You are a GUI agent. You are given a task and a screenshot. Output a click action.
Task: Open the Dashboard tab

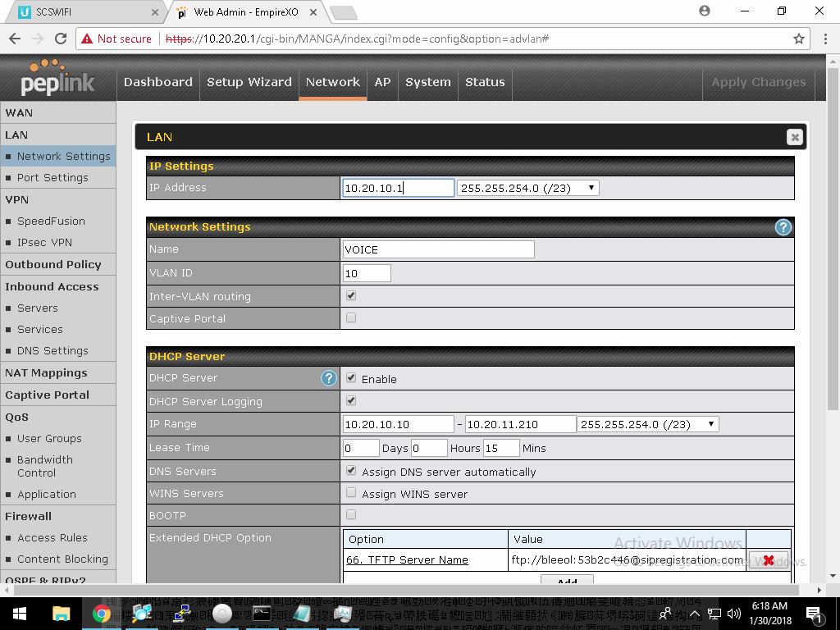click(x=157, y=82)
